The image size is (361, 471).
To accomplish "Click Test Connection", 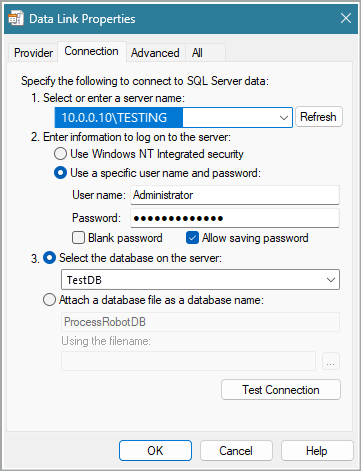I will pyautogui.click(x=281, y=390).
